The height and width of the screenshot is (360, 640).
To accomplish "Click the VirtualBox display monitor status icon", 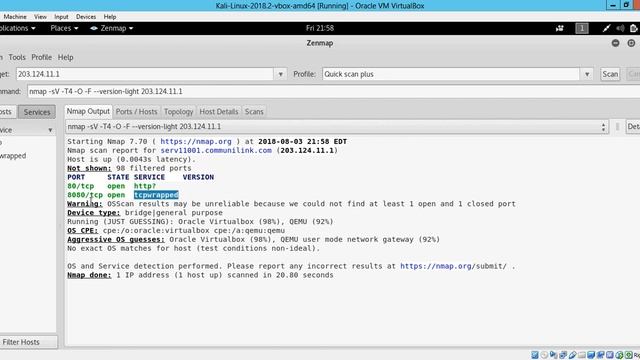I will click(591, 355).
